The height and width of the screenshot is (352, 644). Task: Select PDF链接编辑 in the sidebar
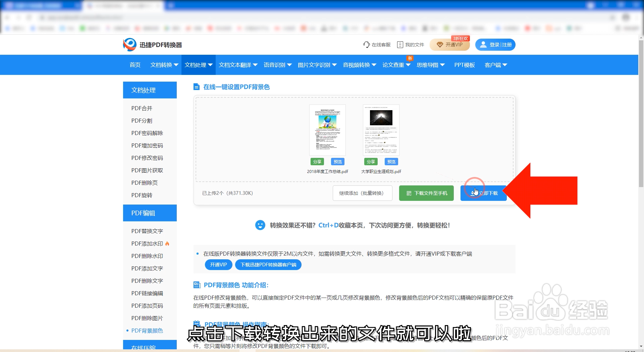147,293
